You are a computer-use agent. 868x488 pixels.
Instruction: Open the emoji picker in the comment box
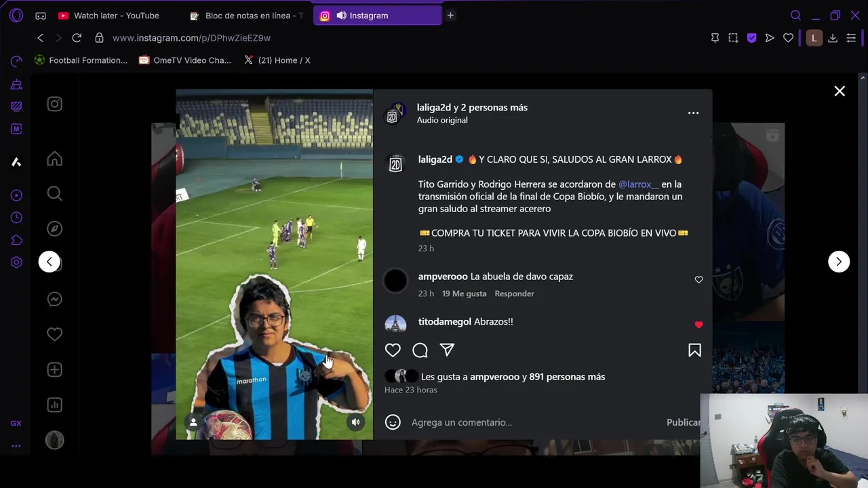point(393,422)
